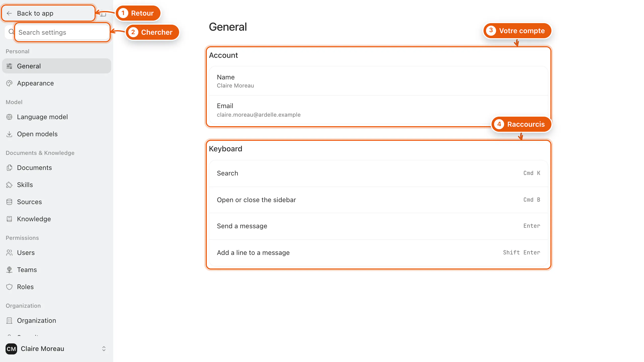
Task: Click the CM avatar badge
Action: pyautogui.click(x=11, y=349)
